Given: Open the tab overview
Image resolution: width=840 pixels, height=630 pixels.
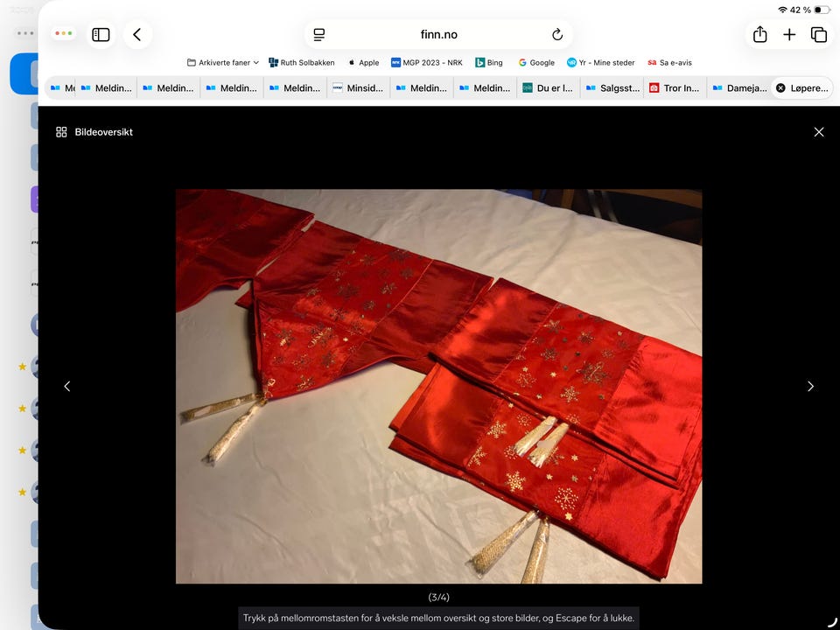Looking at the screenshot, I should coord(819,35).
